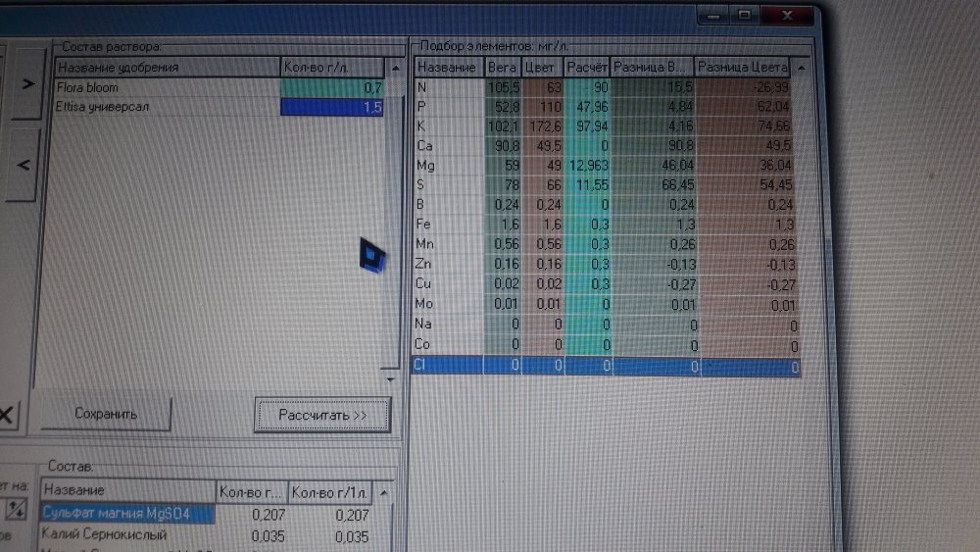
Task: Select the Flora bloom fertilizer row
Action: click(220, 87)
